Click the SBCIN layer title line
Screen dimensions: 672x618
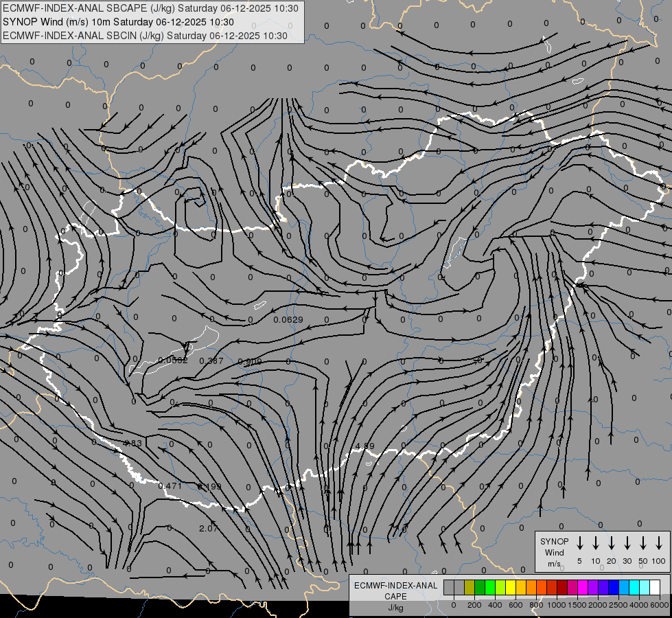(x=145, y=36)
